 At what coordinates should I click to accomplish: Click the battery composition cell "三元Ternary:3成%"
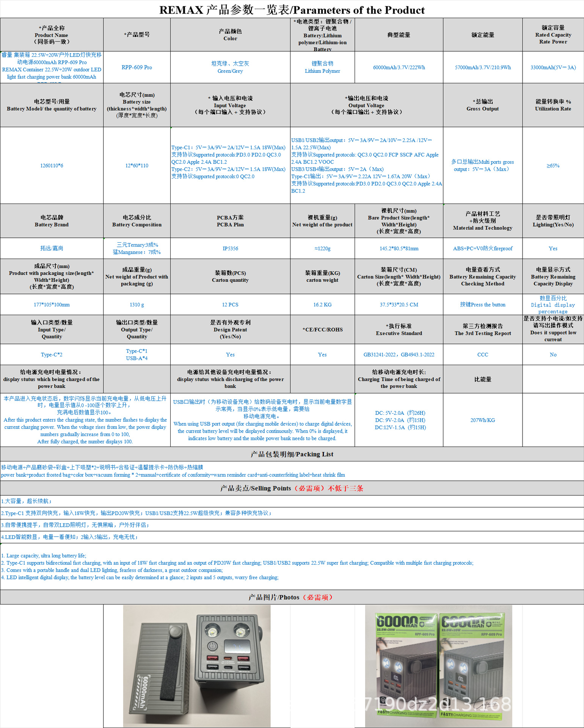point(137,248)
